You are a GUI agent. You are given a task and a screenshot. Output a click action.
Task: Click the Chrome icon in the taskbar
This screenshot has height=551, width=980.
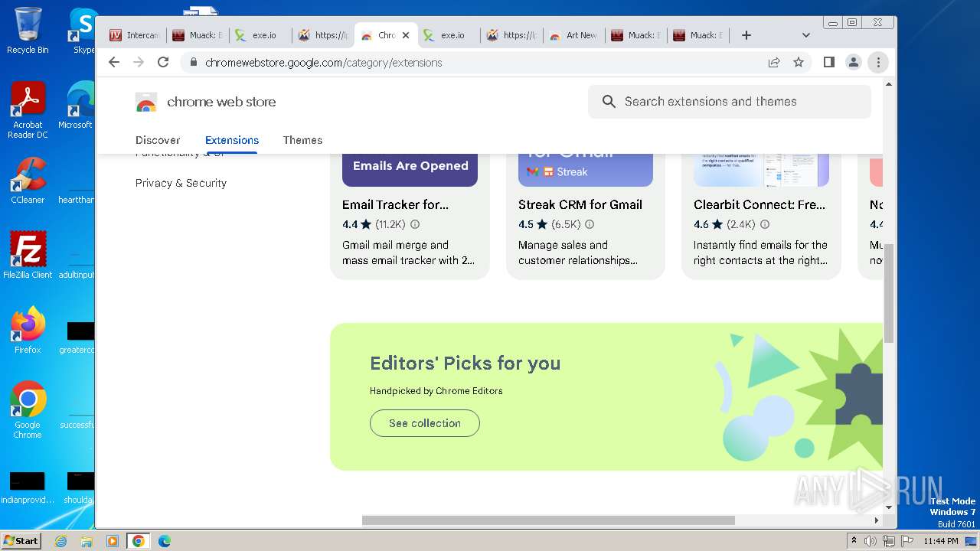(138, 541)
